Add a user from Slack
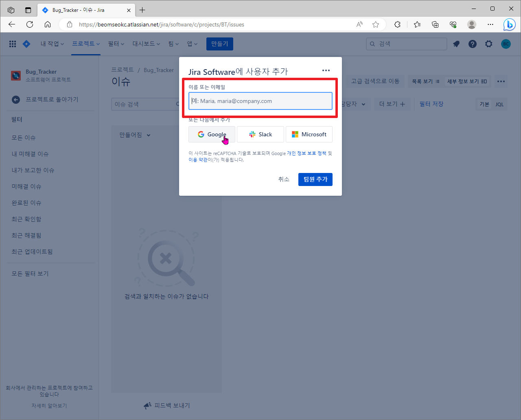521x420 pixels. [260, 134]
